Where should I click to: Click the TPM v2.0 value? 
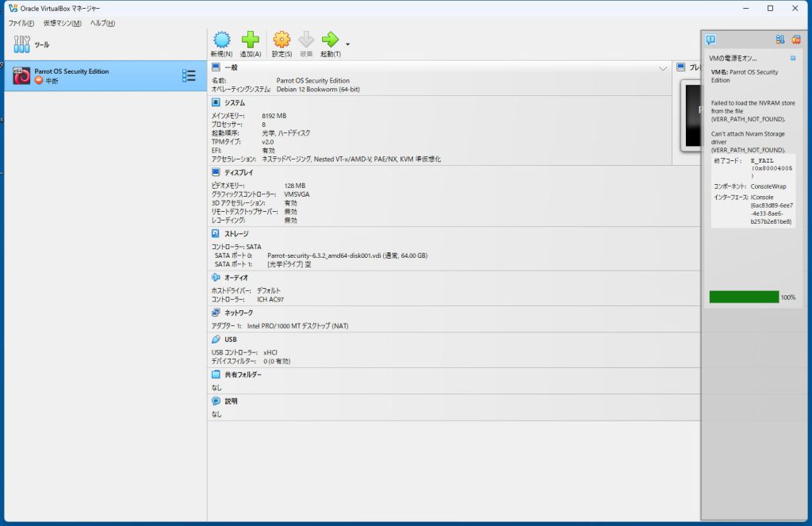[x=268, y=142]
